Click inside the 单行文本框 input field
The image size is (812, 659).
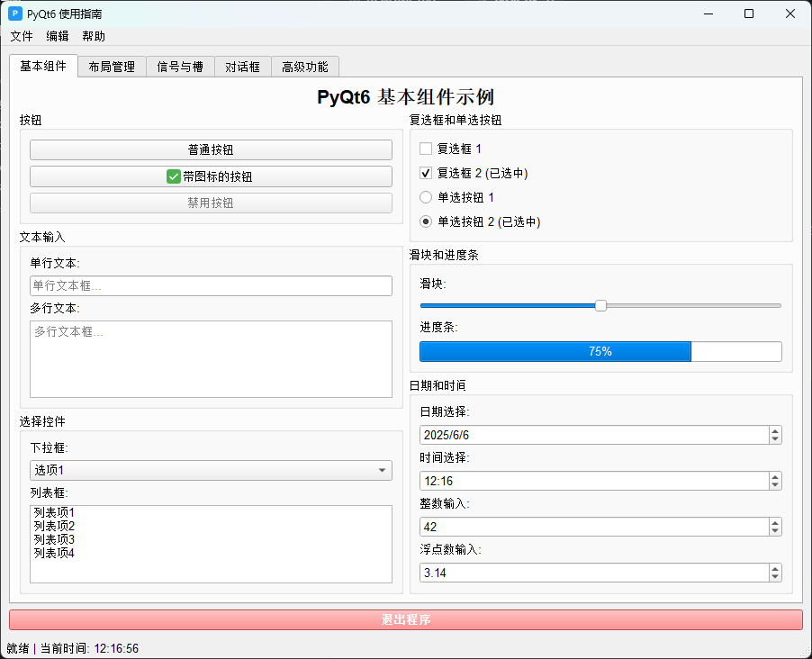point(211,285)
